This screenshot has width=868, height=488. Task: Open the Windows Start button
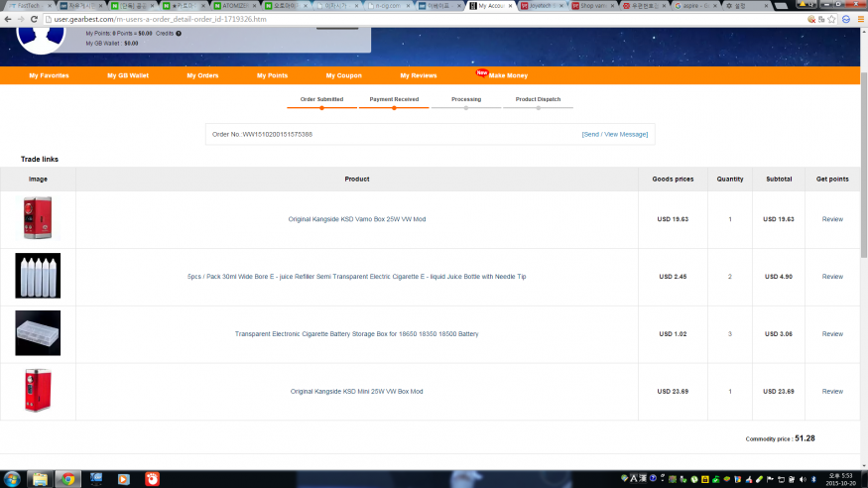point(12,479)
